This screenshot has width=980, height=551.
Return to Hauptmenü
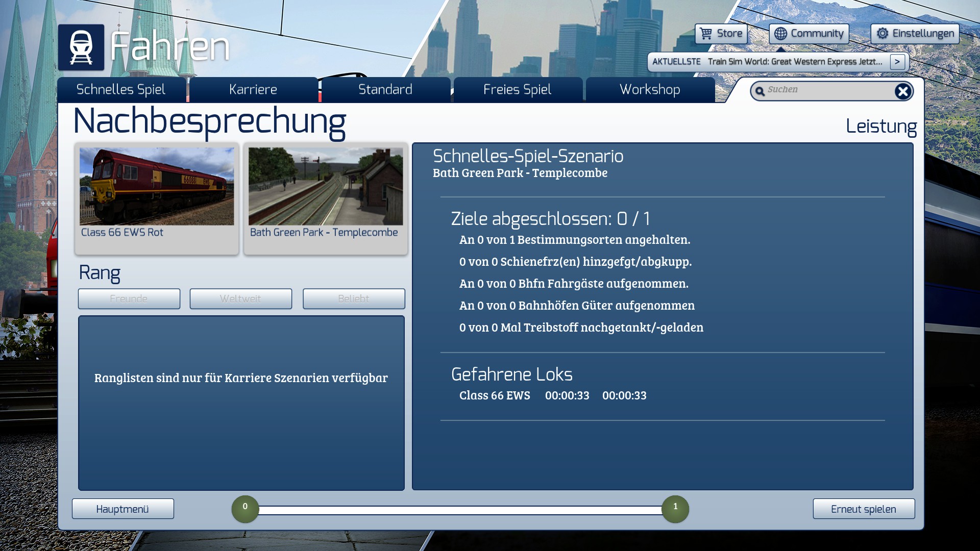122,509
